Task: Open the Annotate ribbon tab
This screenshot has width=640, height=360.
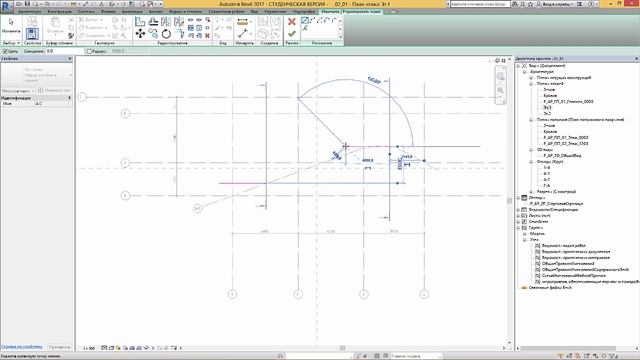Action: [x=132, y=12]
